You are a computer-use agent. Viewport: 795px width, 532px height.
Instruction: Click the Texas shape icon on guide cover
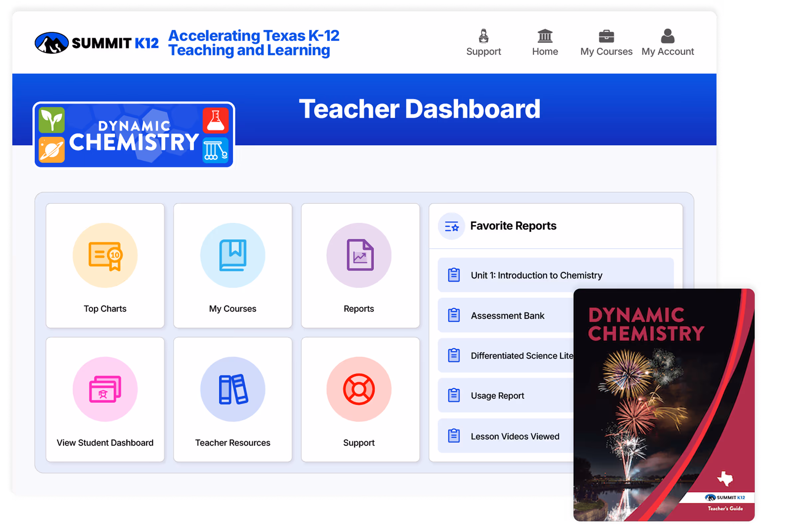[725, 478]
